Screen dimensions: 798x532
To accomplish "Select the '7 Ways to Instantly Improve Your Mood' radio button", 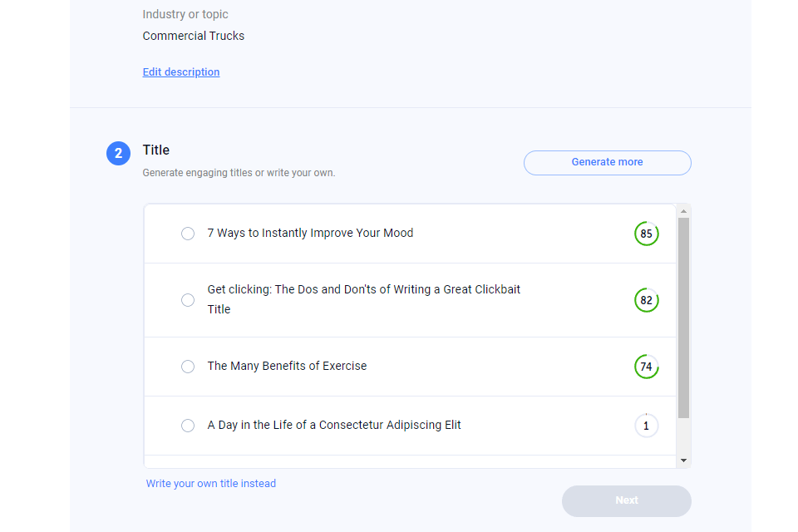I will [188, 234].
